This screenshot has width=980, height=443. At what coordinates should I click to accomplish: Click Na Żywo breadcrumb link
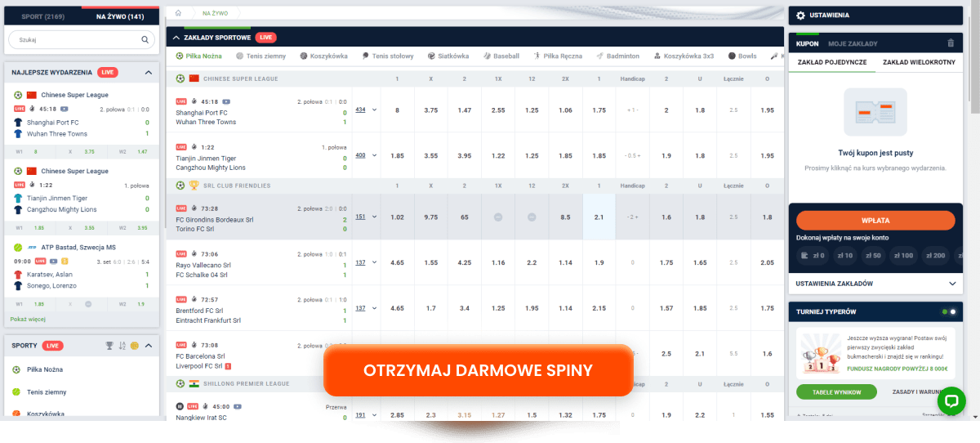[x=215, y=13]
